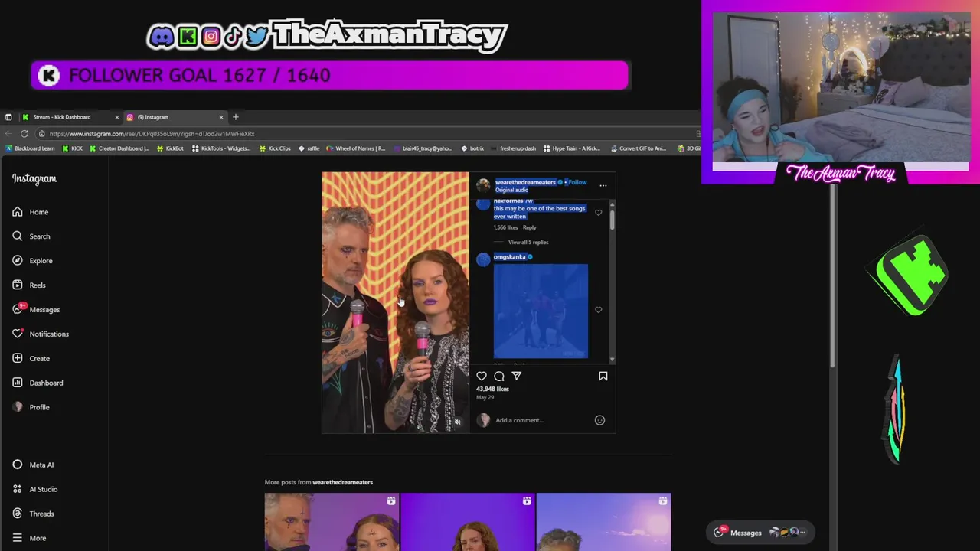Open the Creator Dashboard bookmark
This screenshot has width=980, height=551.
(119, 148)
